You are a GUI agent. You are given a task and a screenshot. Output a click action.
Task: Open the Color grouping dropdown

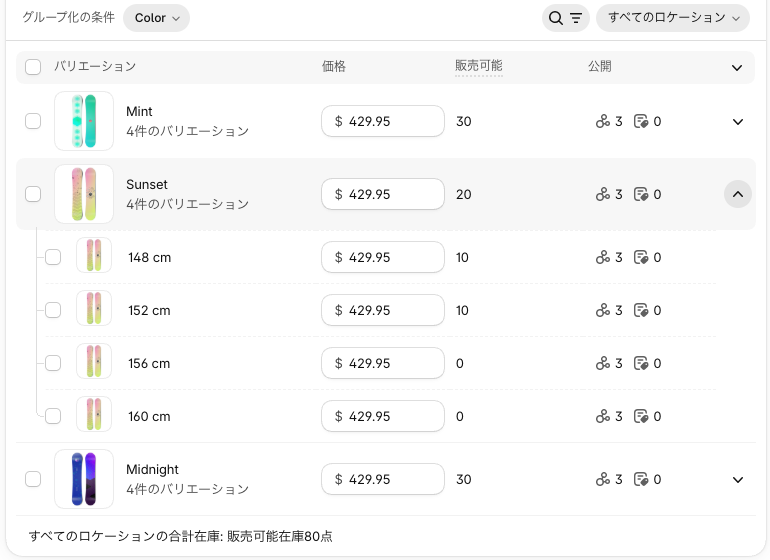[x=156, y=18]
